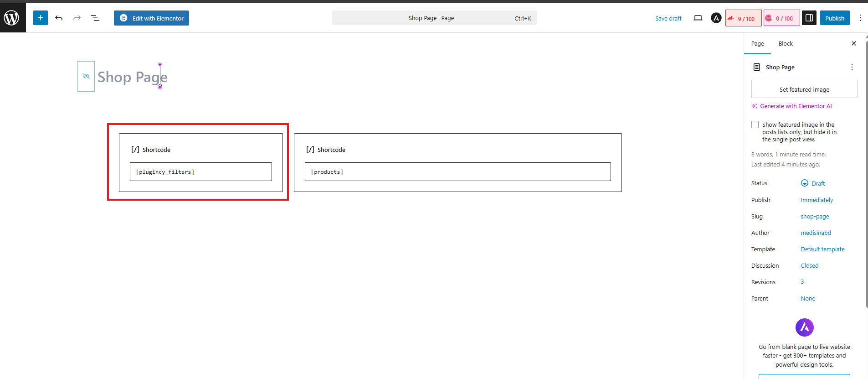Open the laptop preview icon

(x=698, y=18)
